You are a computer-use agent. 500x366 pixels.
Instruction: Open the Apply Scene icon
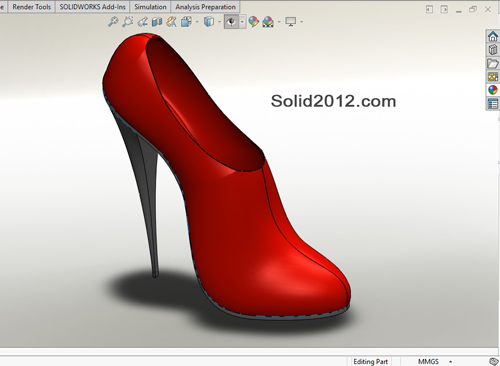point(268,22)
